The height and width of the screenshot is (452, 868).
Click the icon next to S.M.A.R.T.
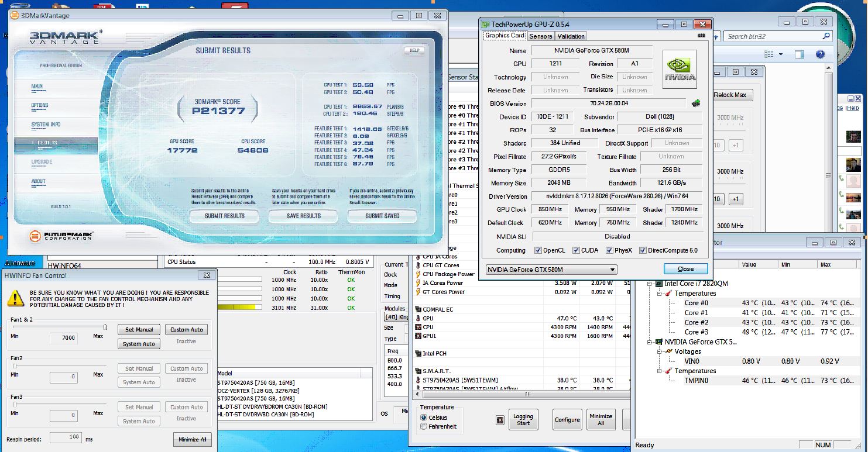[x=418, y=371]
